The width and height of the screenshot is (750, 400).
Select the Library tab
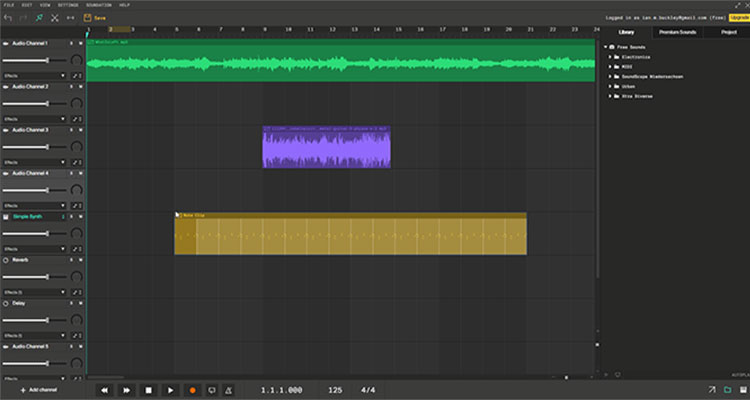pos(626,32)
